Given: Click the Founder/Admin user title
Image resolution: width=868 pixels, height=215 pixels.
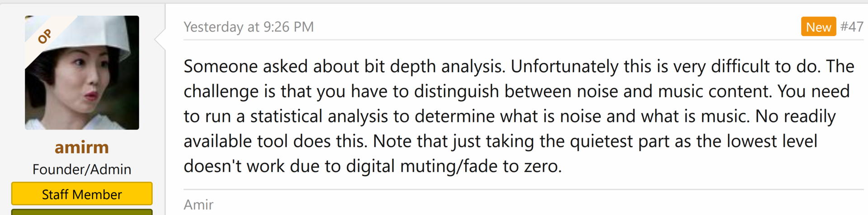Looking at the screenshot, I should [82, 169].
